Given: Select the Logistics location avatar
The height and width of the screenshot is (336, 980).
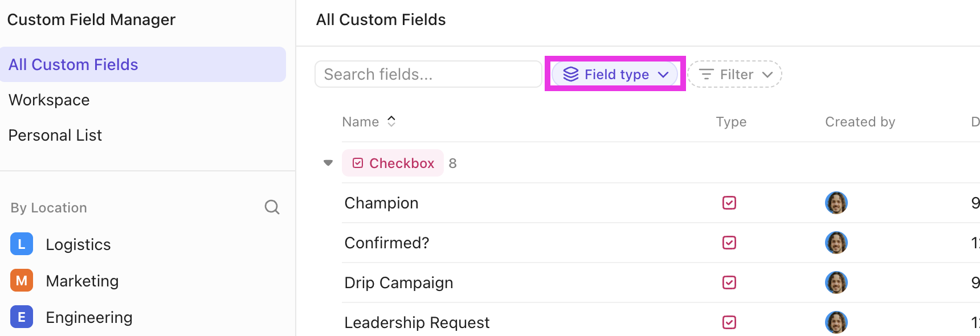Looking at the screenshot, I should [21, 244].
